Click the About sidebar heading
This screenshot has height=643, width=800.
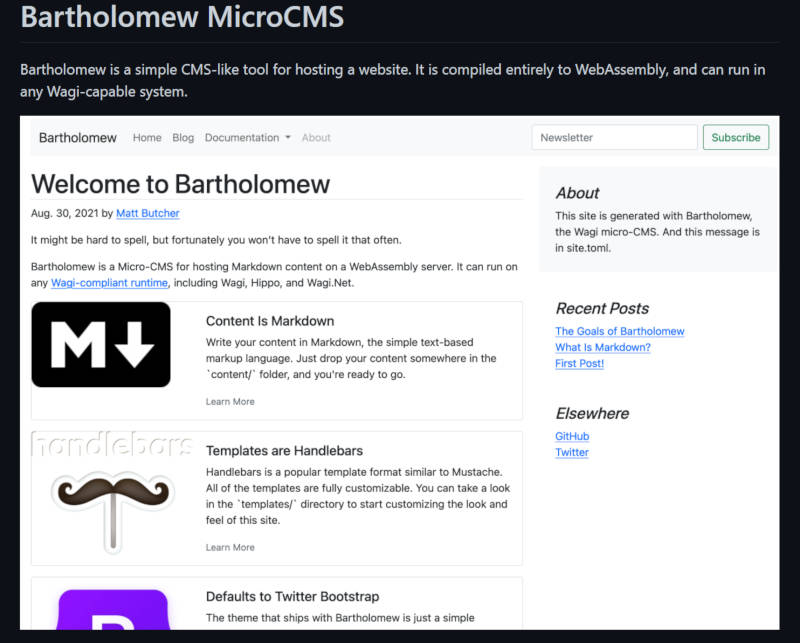(x=577, y=193)
